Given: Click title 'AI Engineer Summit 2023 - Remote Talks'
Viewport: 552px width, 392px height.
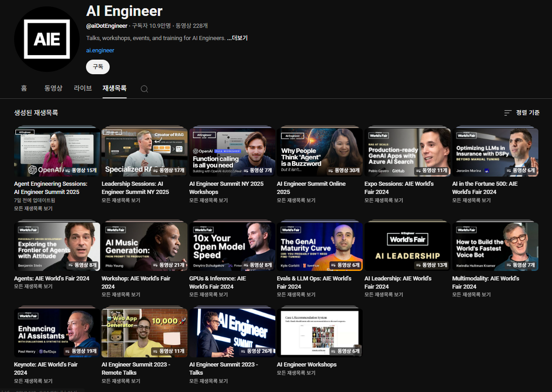Looking at the screenshot, I should 136,368.
